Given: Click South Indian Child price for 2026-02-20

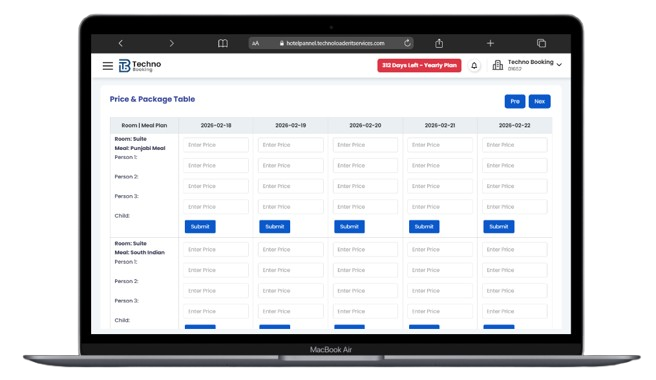Looking at the screenshot, I should (365, 311).
